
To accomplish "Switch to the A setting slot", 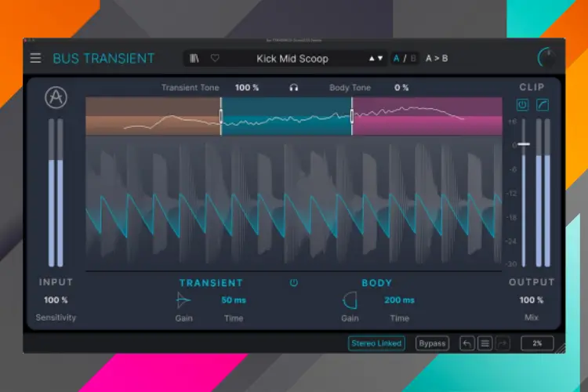I will point(396,59).
